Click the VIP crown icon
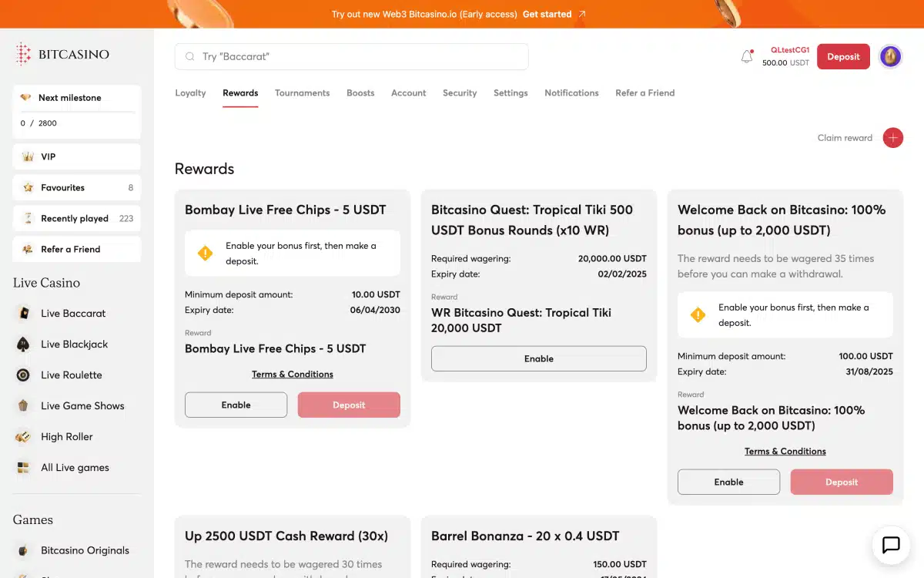924x578 pixels. click(28, 156)
